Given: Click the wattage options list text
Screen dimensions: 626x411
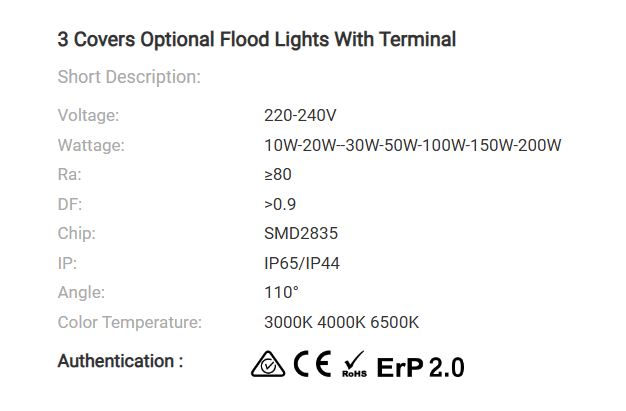Looking at the screenshot, I should [413, 145].
